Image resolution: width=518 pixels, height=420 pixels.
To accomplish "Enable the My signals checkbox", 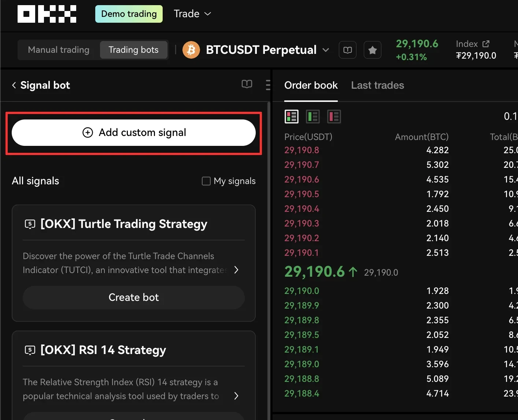I will pyautogui.click(x=206, y=181).
